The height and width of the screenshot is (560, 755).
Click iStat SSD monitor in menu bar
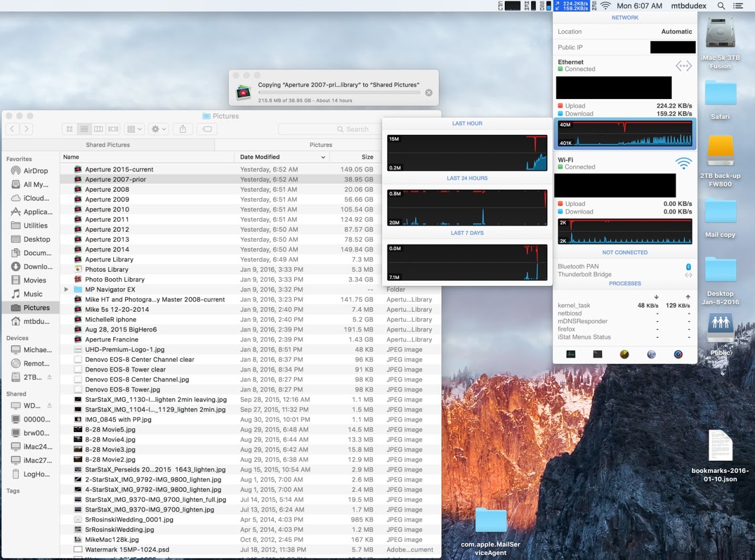coord(545,5)
